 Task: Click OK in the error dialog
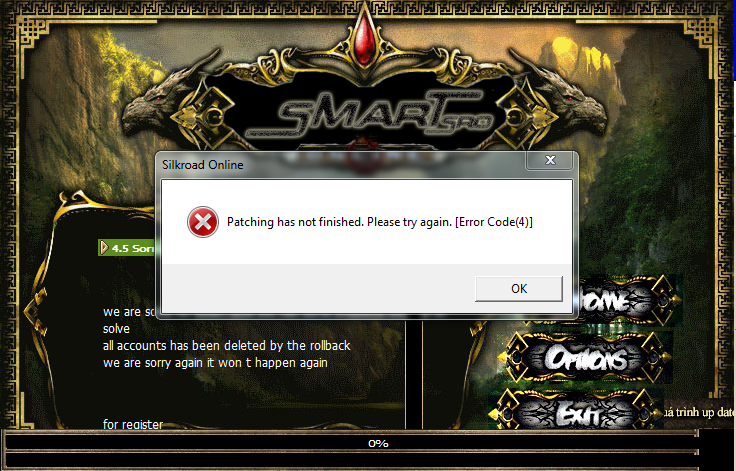click(x=519, y=288)
